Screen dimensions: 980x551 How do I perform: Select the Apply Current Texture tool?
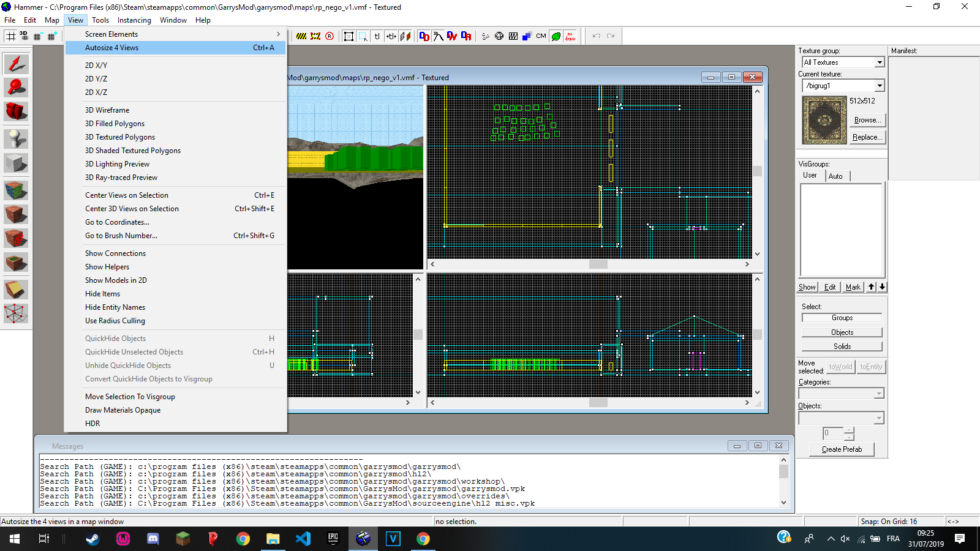tap(16, 214)
